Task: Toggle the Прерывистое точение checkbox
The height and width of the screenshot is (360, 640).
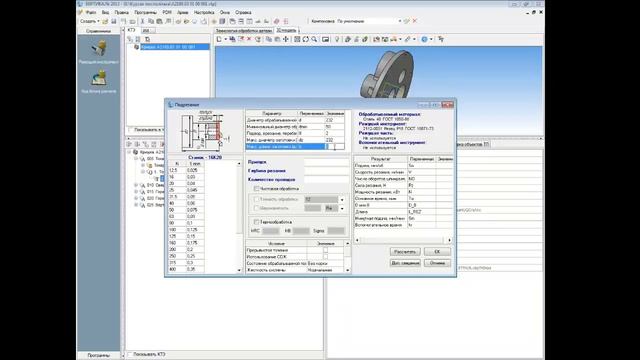Action: [325, 250]
